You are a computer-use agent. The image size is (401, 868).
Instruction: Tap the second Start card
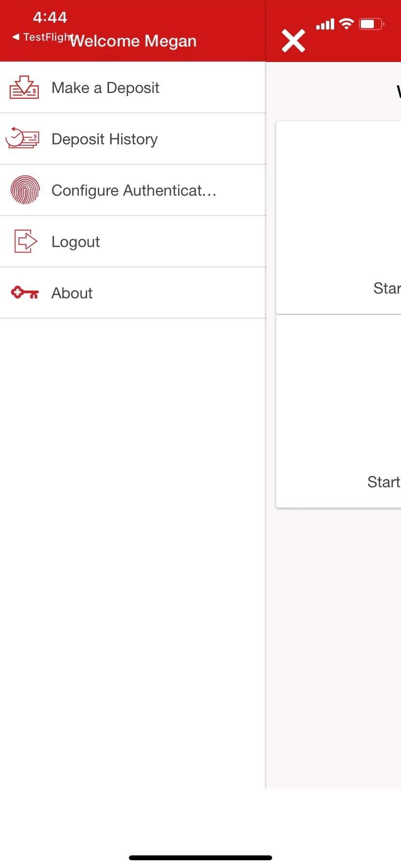(339, 412)
